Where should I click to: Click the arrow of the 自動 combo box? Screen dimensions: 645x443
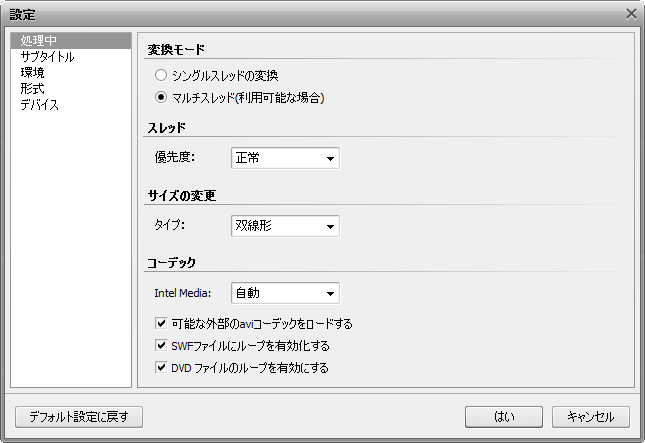[330, 293]
